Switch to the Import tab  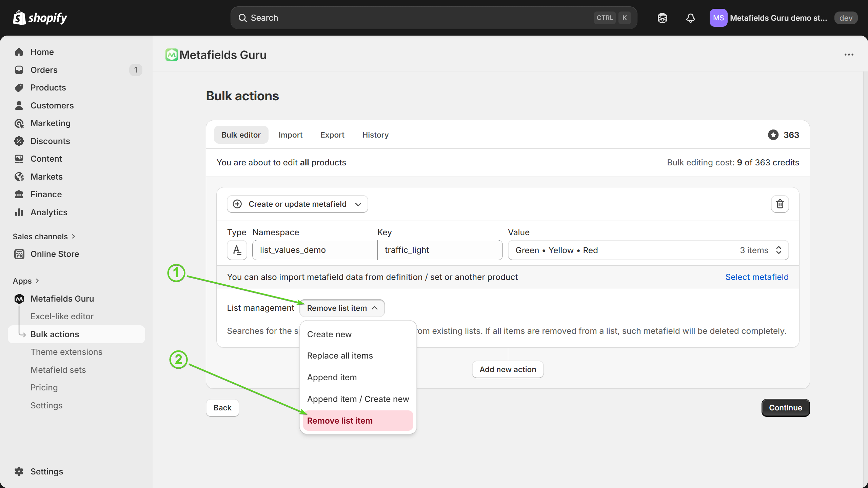pos(290,135)
